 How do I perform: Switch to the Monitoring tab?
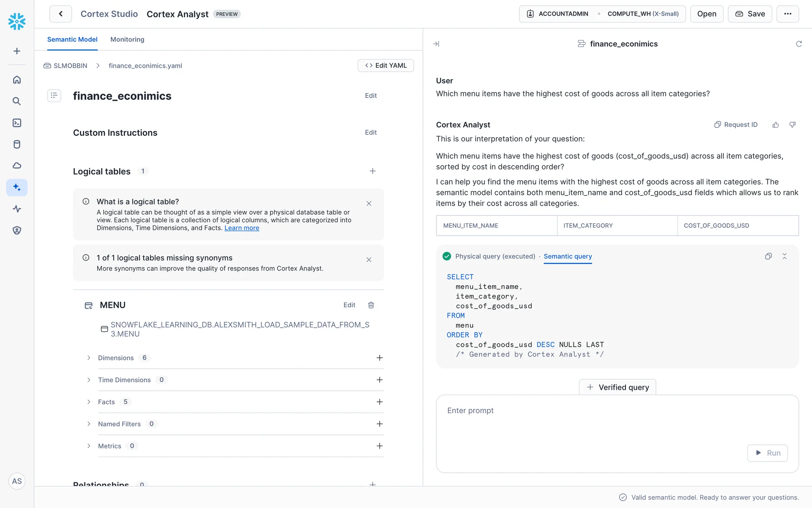127,39
